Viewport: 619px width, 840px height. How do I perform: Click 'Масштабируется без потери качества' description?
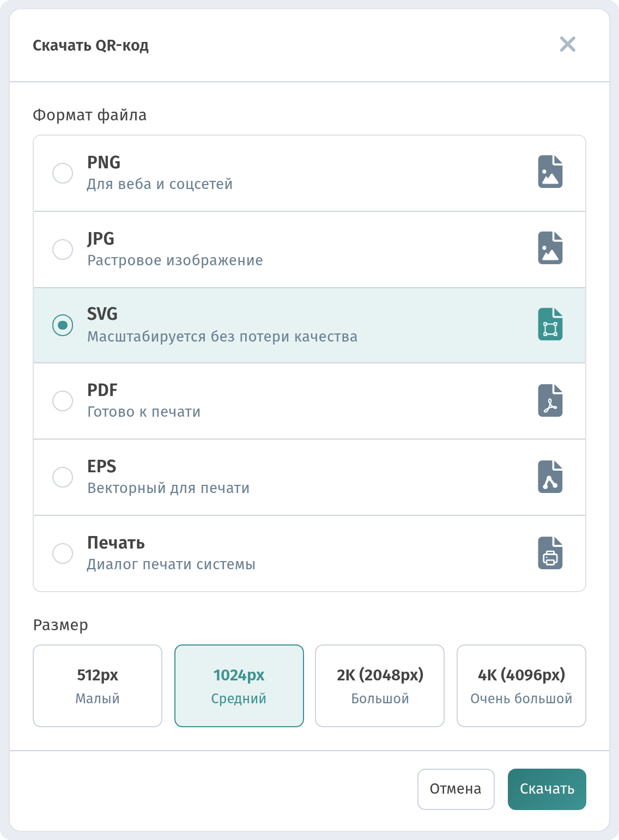pos(222,337)
